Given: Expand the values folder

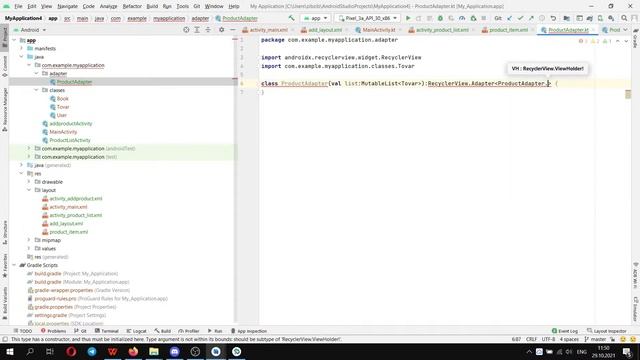Looking at the screenshot, I should tap(29, 248).
